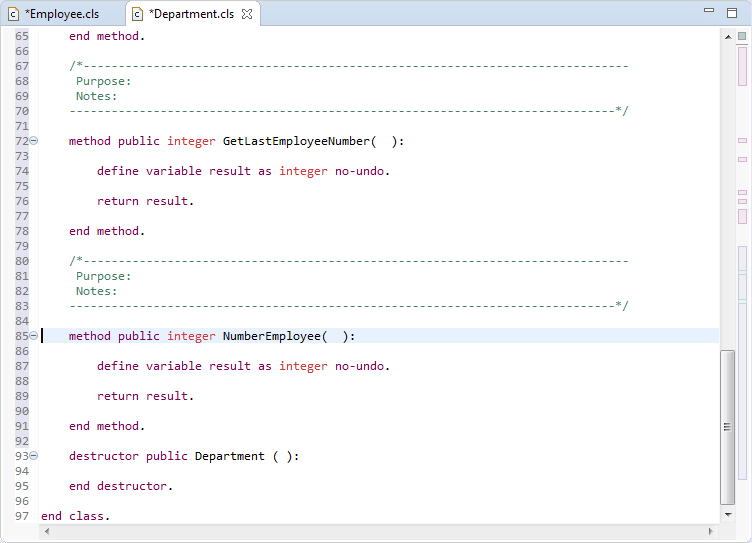Click the horizontal scrollbar right arrow
The height and width of the screenshot is (543, 752).
pos(711,531)
